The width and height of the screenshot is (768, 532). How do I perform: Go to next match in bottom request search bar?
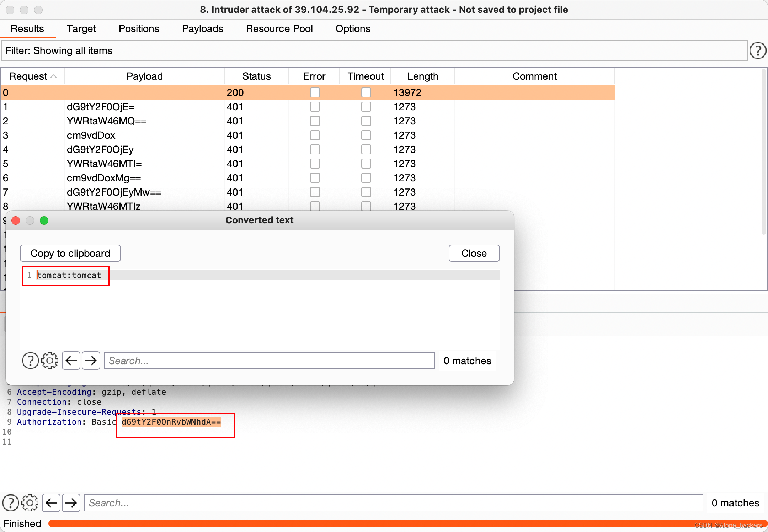click(71, 503)
